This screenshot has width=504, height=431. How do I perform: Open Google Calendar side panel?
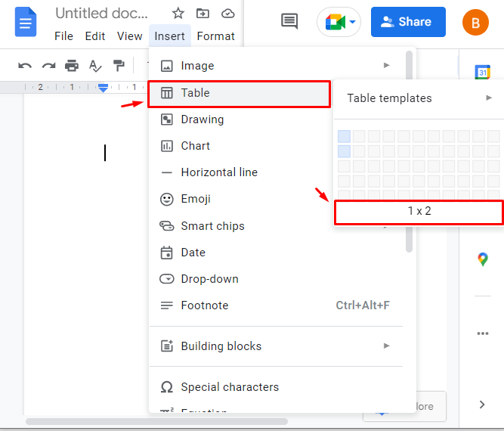[482, 72]
